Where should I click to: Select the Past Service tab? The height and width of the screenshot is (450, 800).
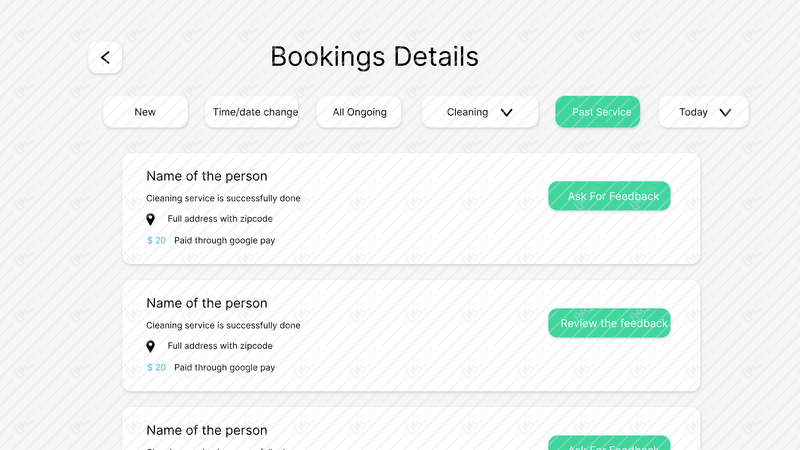coord(597,112)
